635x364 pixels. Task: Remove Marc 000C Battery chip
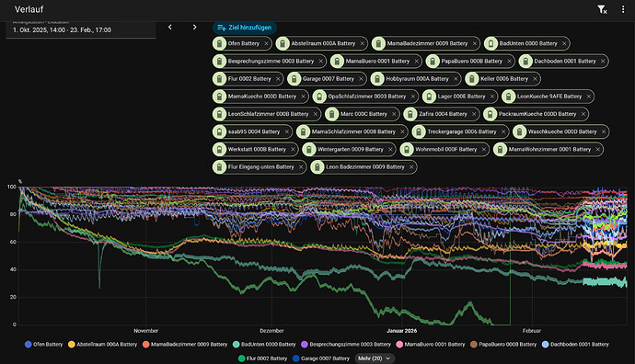(x=394, y=114)
